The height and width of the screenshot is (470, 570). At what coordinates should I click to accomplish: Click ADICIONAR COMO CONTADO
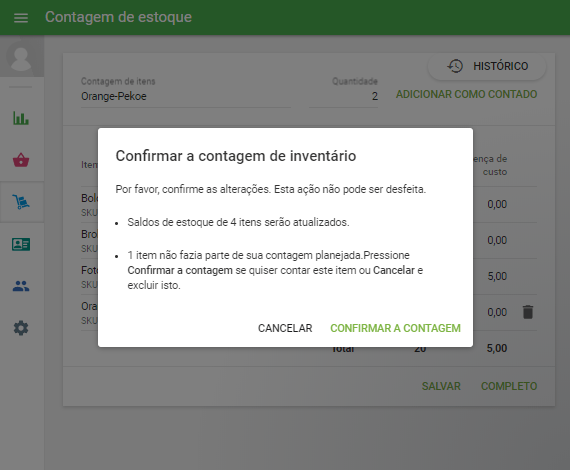coord(466,94)
